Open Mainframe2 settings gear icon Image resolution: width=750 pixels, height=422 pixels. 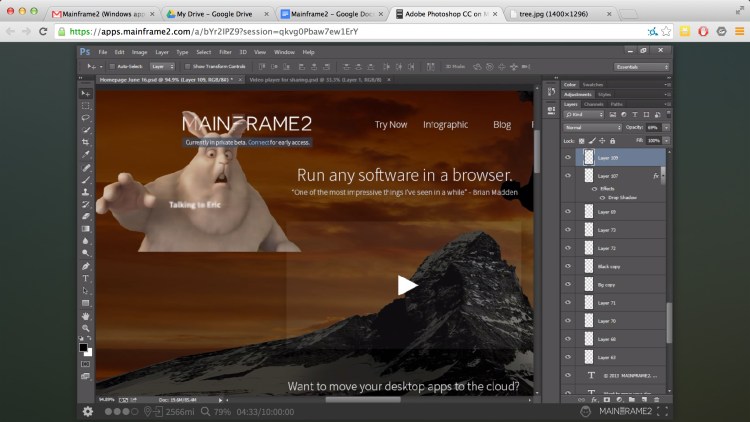pyautogui.click(x=88, y=411)
